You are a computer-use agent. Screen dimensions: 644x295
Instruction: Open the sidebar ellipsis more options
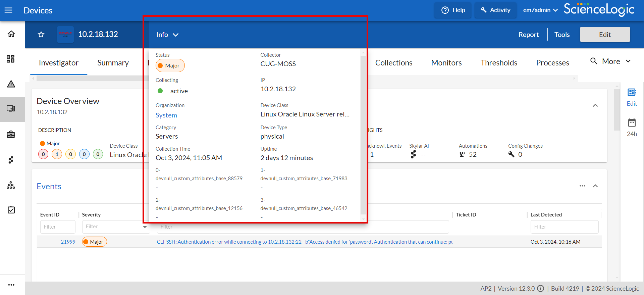(x=11, y=285)
